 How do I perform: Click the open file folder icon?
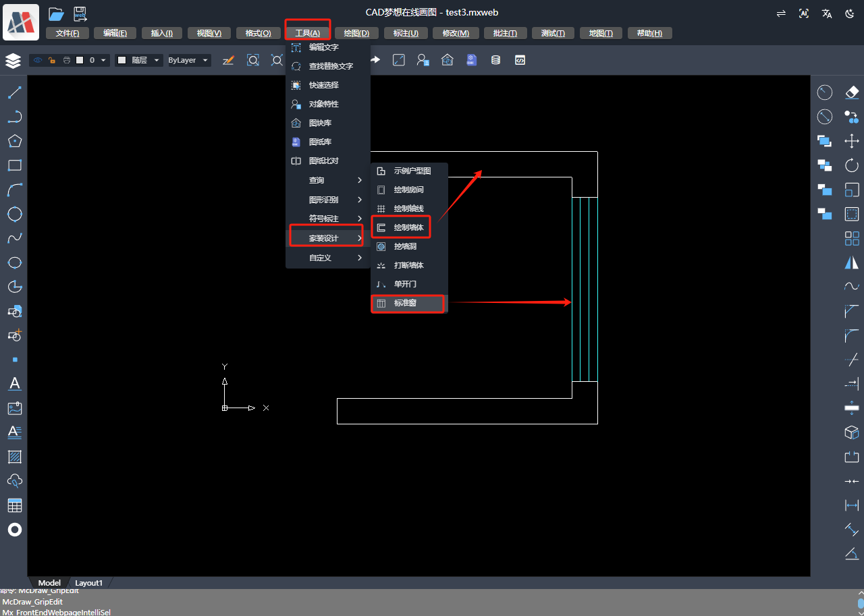[x=56, y=13]
